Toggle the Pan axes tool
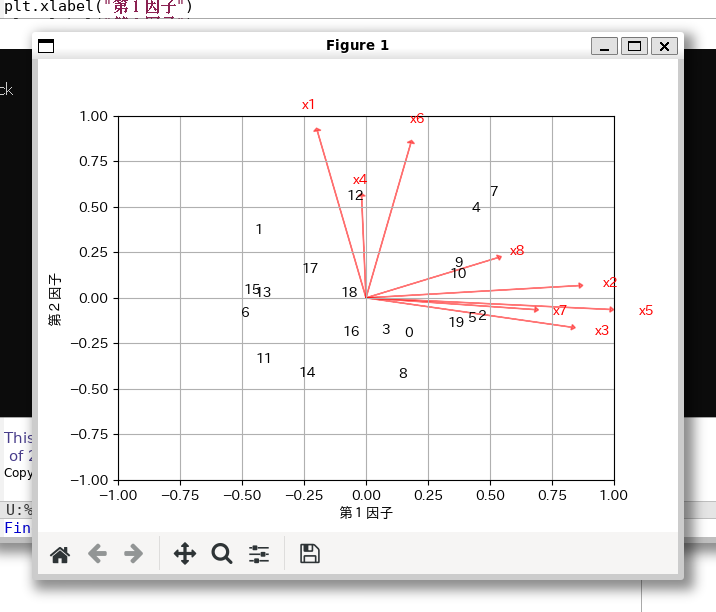 pyautogui.click(x=185, y=554)
